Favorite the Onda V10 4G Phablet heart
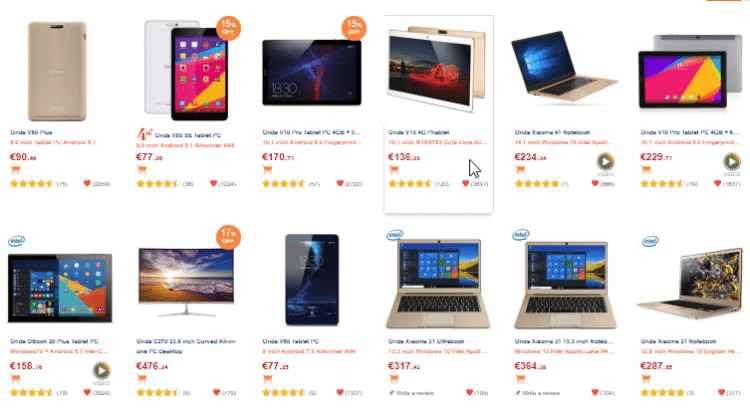 465,184
